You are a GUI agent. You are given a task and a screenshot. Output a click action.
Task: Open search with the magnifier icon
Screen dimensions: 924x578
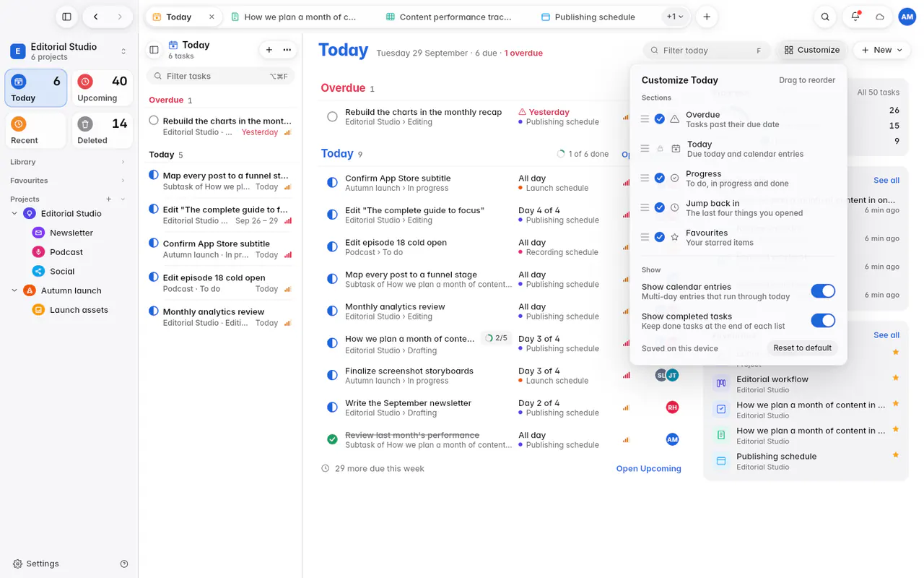825,17
